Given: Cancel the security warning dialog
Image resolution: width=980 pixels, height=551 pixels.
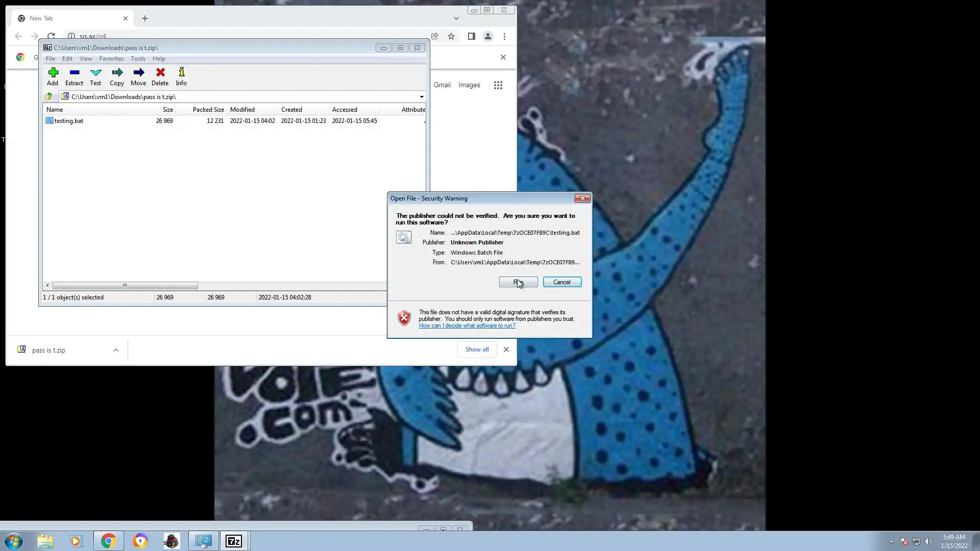Looking at the screenshot, I should tap(562, 282).
